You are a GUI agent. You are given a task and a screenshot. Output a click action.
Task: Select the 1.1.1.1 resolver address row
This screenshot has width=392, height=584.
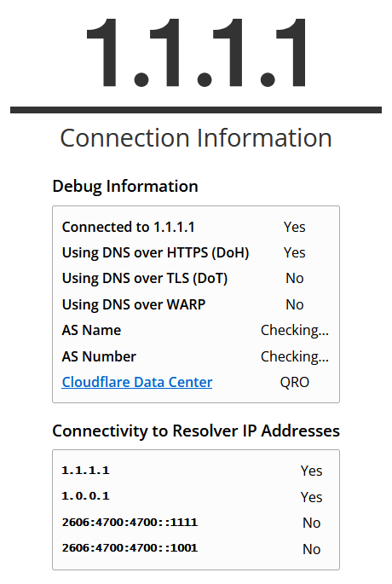point(196,471)
